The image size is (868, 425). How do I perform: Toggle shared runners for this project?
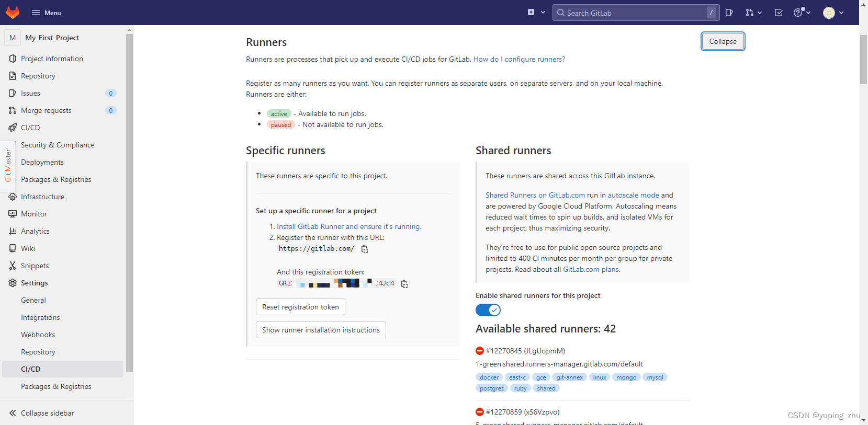[488, 310]
